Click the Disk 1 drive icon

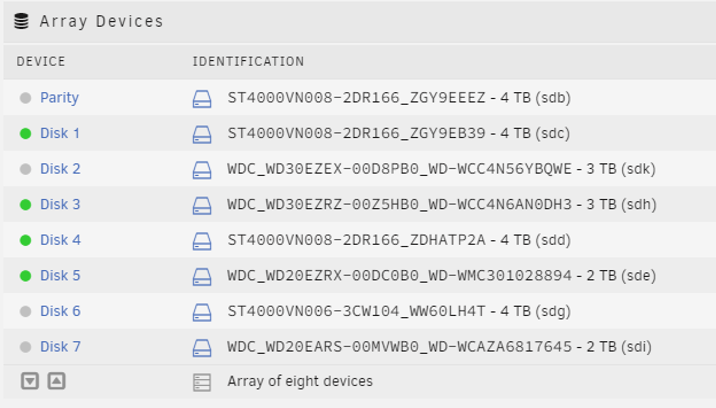[202, 134]
